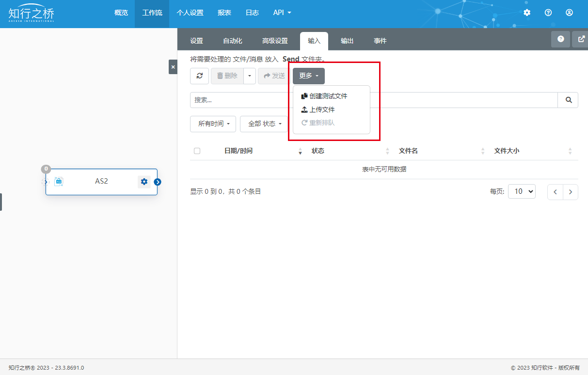Click the 表中无可用数据 message
This screenshot has height=375, width=588.
[x=384, y=170]
